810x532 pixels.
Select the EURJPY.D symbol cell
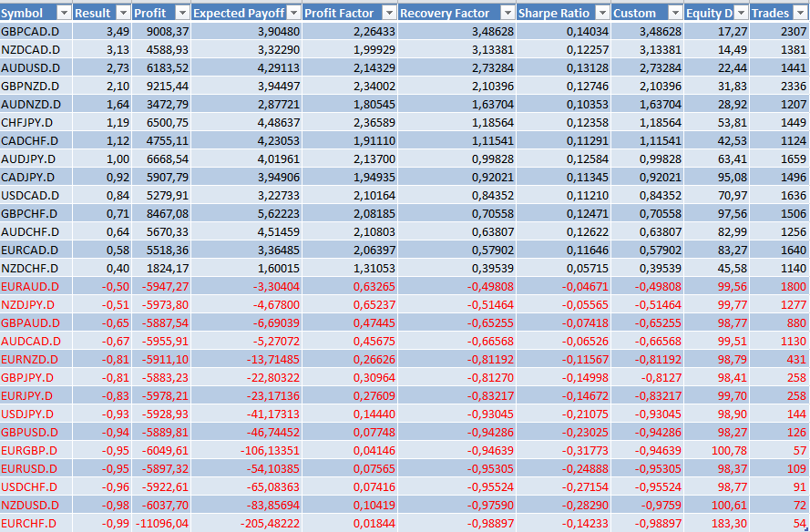coord(36,395)
